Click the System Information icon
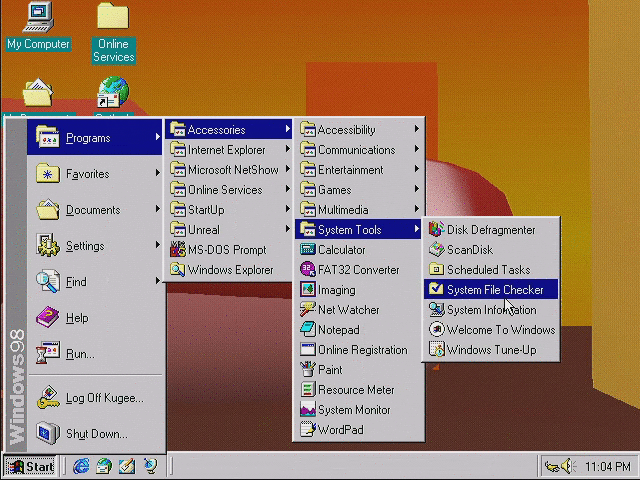640x480 pixels. pos(436,309)
